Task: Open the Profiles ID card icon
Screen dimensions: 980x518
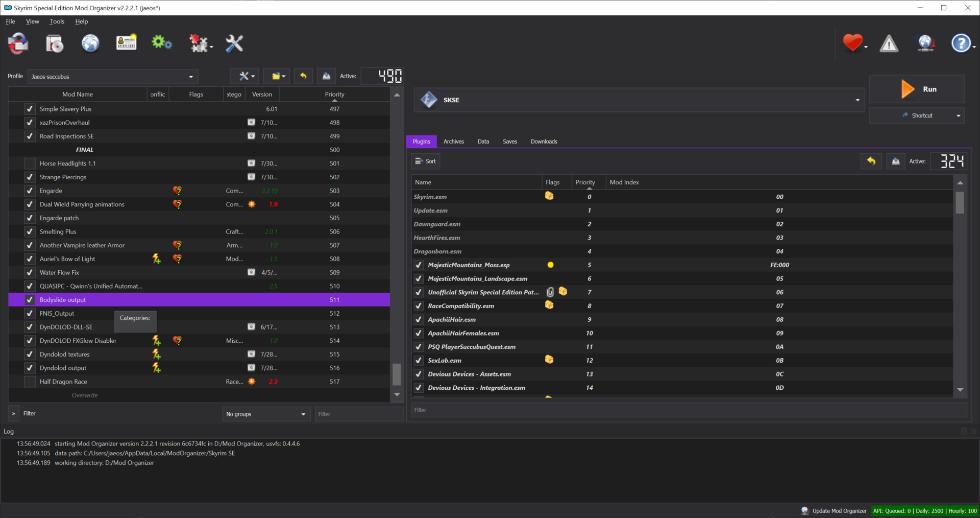Action: tap(126, 43)
